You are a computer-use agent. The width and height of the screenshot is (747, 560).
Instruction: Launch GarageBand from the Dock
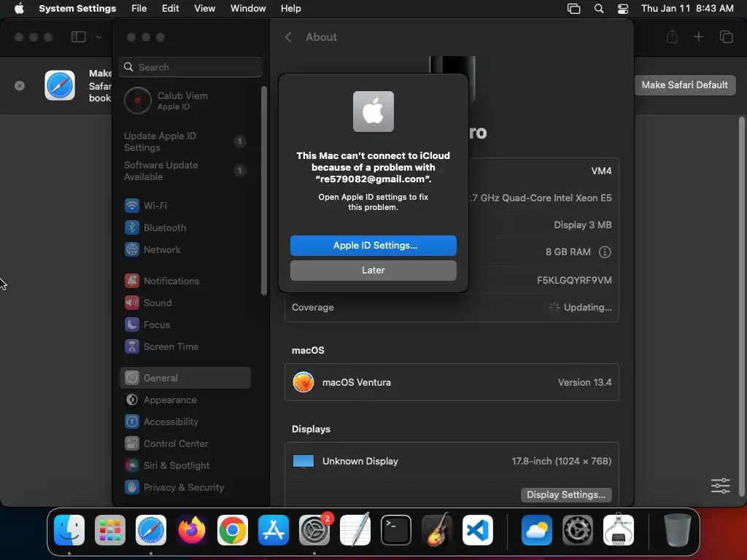[x=437, y=530]
